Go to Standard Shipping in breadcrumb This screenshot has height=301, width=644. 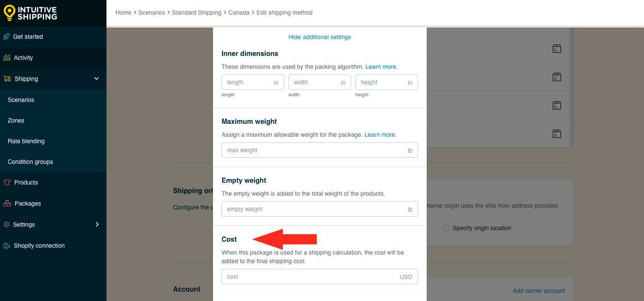pyautogui.click(x=197, y=12)
